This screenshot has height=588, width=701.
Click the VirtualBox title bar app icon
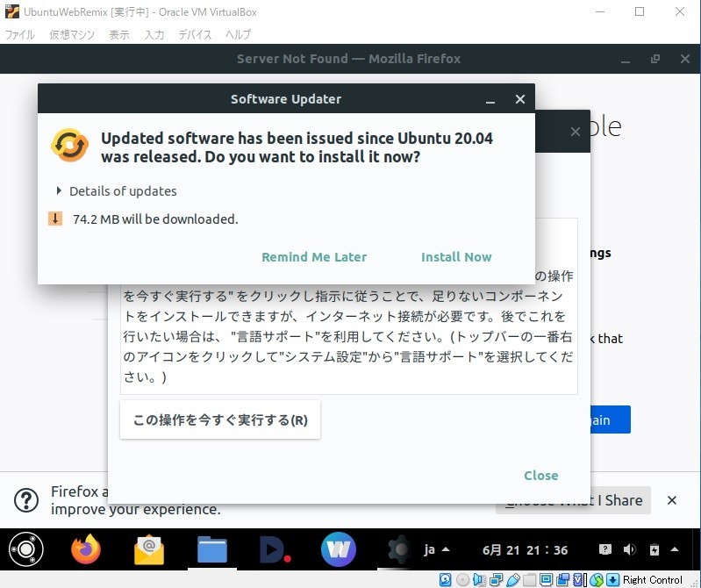click(12, 11)
